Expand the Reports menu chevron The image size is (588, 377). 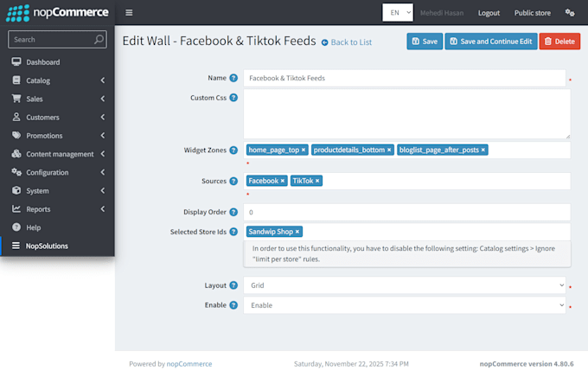click(102, 209)
